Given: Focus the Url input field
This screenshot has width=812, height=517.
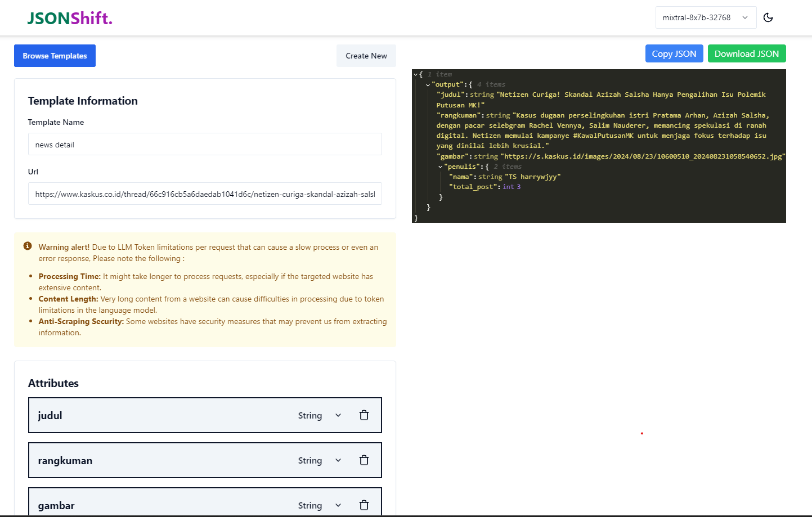Looking at the screenshot, I should pos(205,194).
